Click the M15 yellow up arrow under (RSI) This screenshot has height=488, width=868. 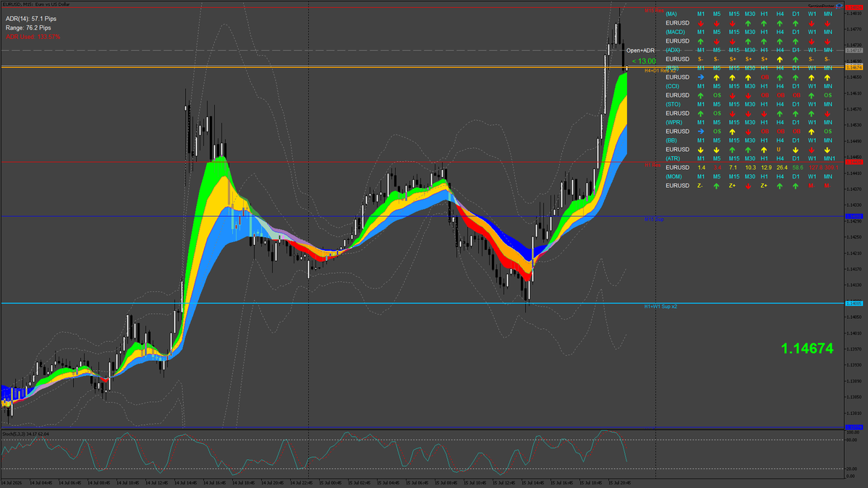(x=732, y=77)
